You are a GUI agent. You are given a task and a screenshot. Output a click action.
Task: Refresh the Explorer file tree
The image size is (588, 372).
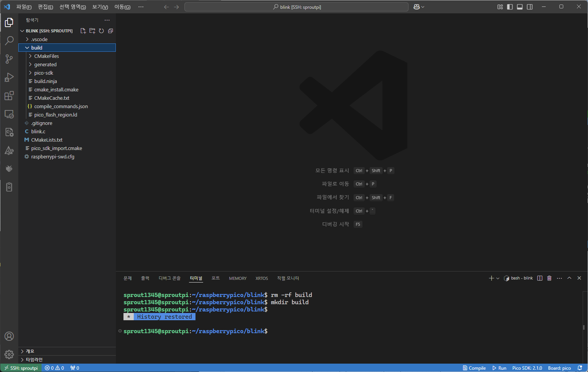(101, 31)
